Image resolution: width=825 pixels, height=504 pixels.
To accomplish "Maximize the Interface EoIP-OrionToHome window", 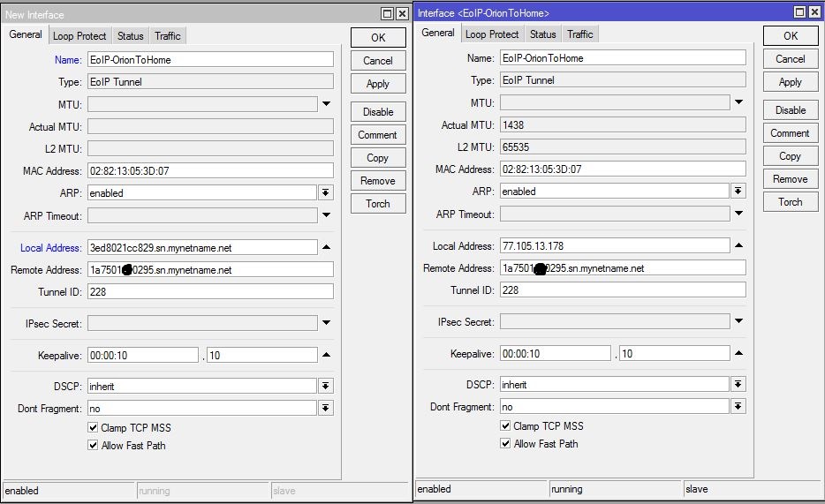I will point(799,12).
